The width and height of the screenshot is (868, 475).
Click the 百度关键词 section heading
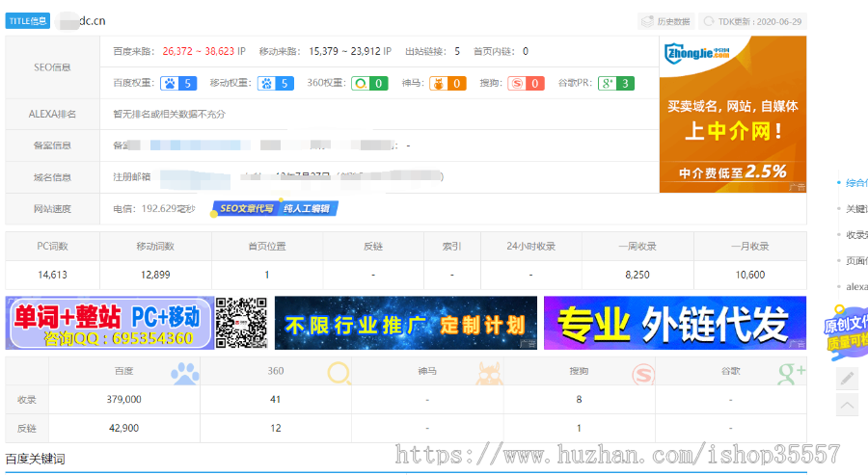tap(36, 459)
